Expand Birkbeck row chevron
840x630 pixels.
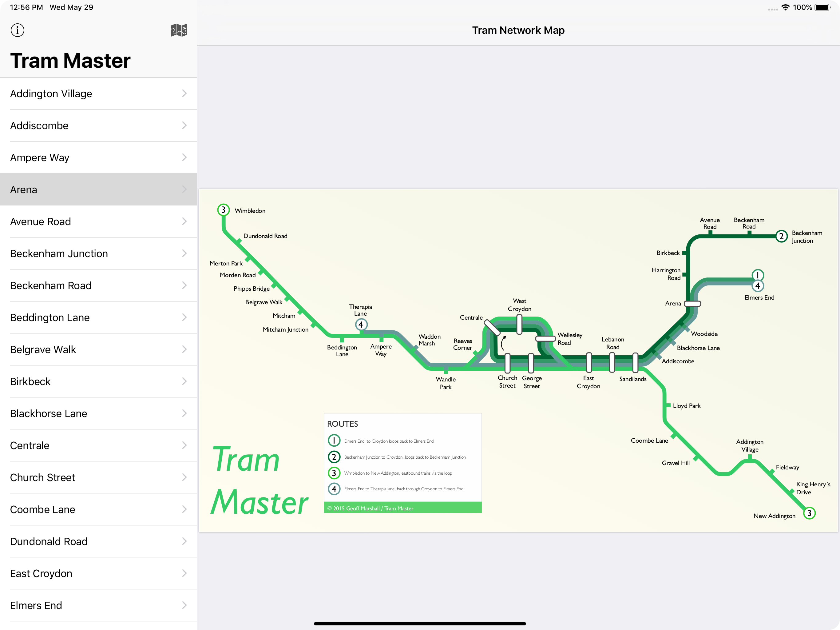184,381
